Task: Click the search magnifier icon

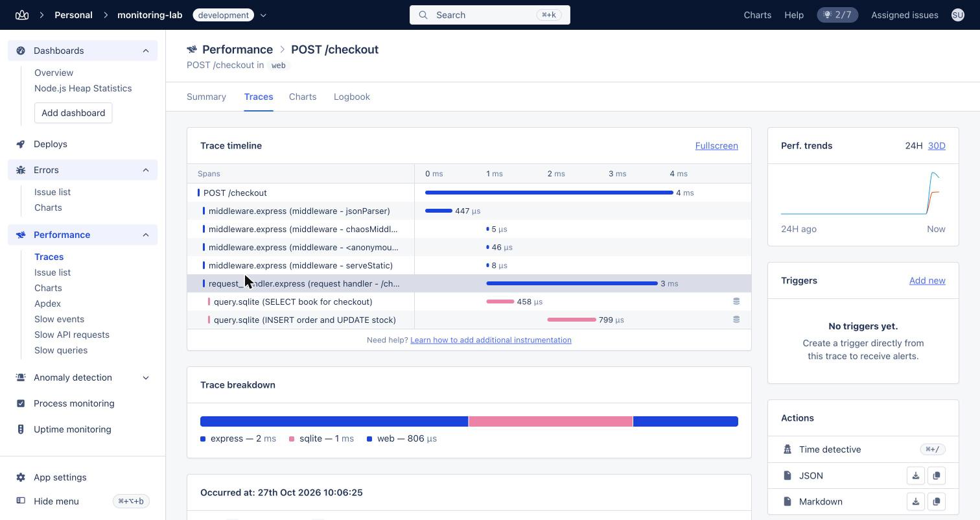Action: (423, 15)
